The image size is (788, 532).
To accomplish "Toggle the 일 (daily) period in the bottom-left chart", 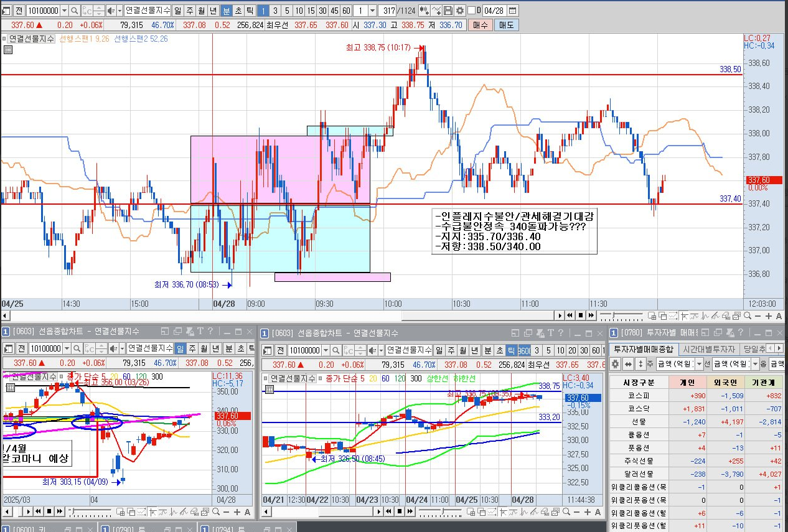I will pyautogui.click(x=180, y=348).
